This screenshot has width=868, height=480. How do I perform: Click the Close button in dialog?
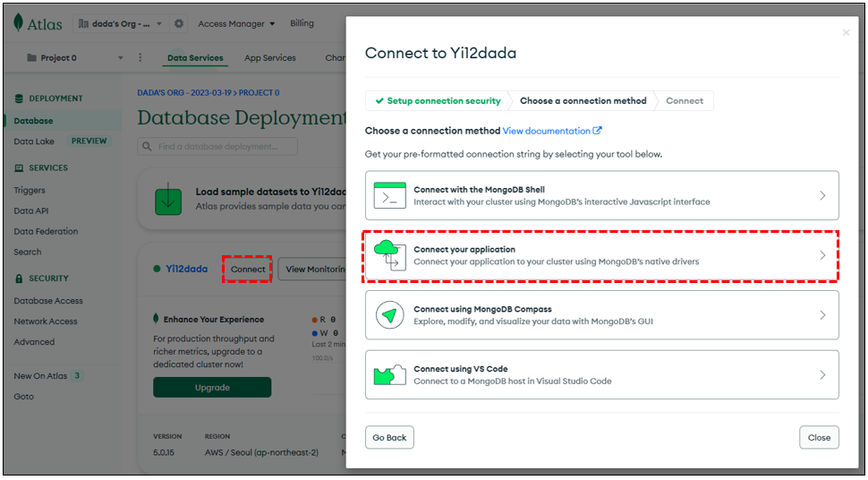click(x=819, y=437)
